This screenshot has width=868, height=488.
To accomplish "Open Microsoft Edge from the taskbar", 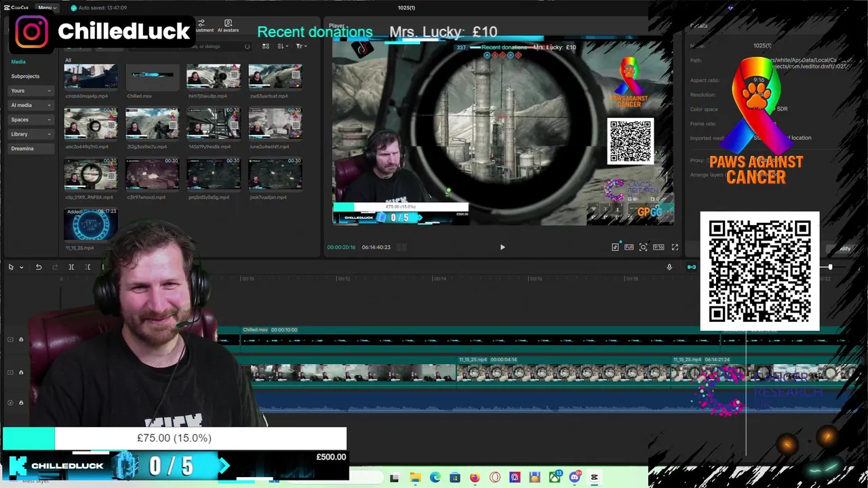I will point(435,478).
